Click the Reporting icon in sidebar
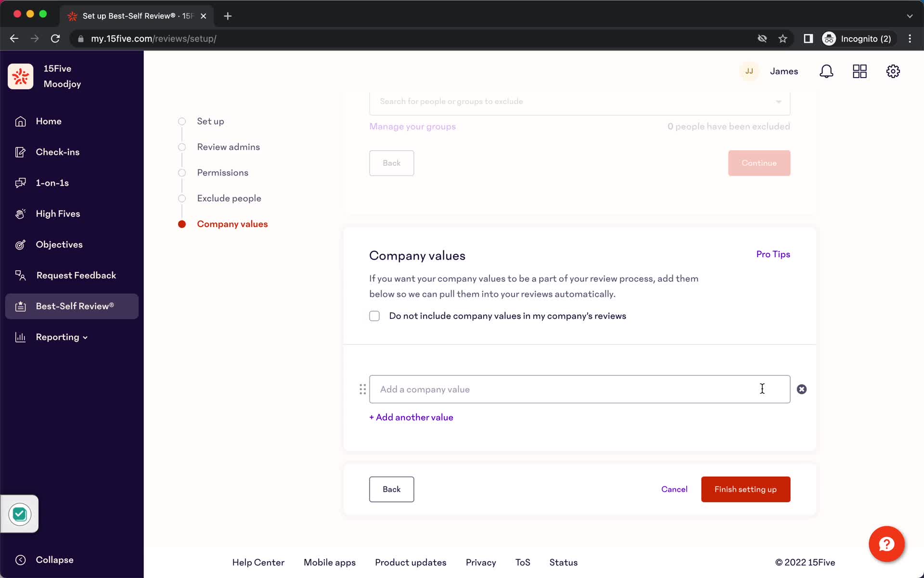The height and width of the screenshot is (578, 924). [x=20, y=337]
